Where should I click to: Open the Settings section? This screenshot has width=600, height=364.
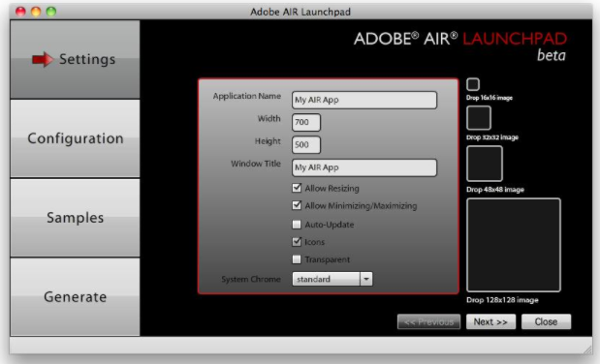point(75,59)
